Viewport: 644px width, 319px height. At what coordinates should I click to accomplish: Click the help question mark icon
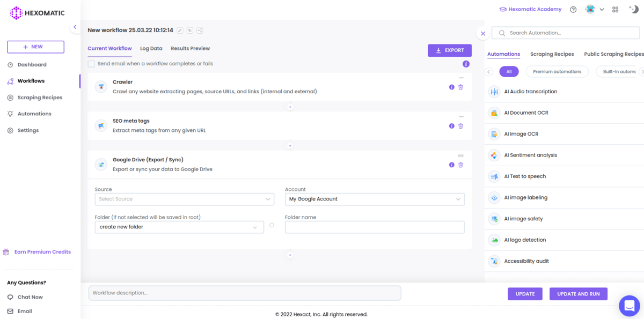pos(573,9)
